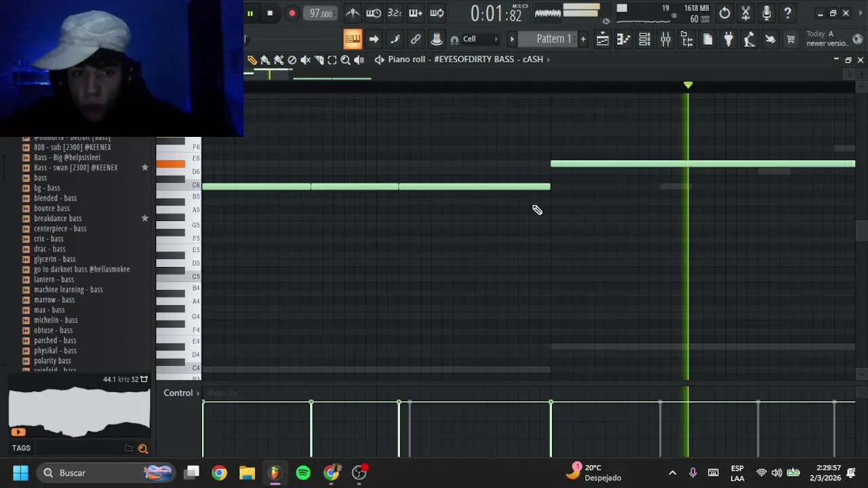Viewport: 868px width, 488px height.
Task: Open the playlist view icon
Action: point(602,39)
